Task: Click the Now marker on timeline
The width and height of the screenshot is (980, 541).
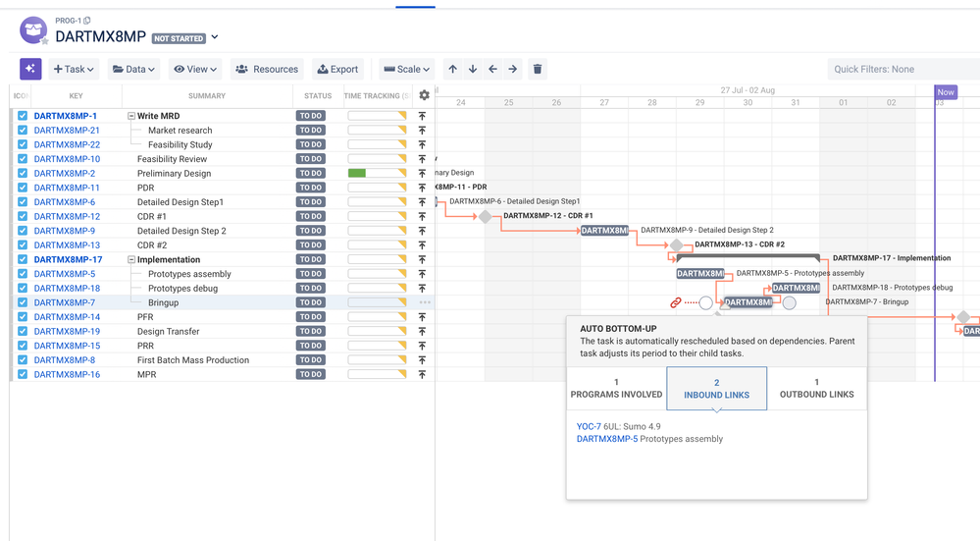Action: click(x=946, y=92)
